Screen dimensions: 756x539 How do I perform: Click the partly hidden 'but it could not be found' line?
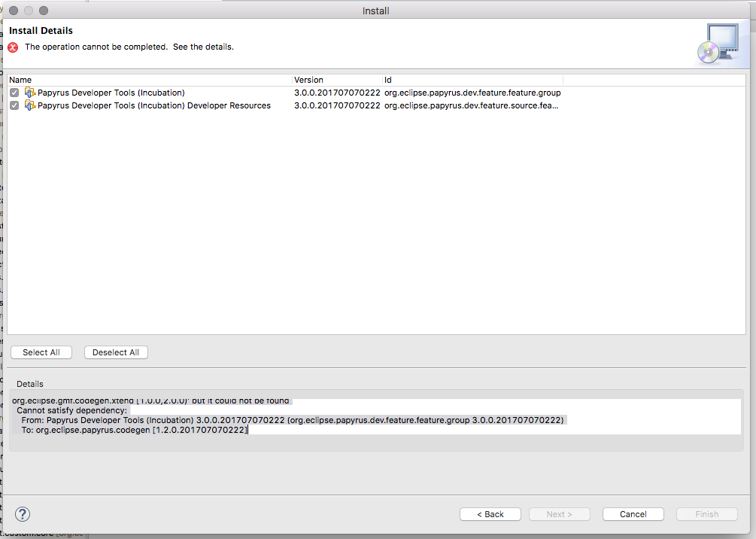pyautogui.click(x=150, y=401)
